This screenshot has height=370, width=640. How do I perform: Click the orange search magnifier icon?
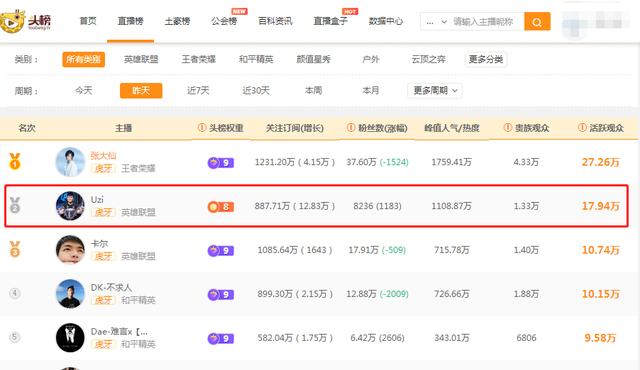click(x=537, y=22)
